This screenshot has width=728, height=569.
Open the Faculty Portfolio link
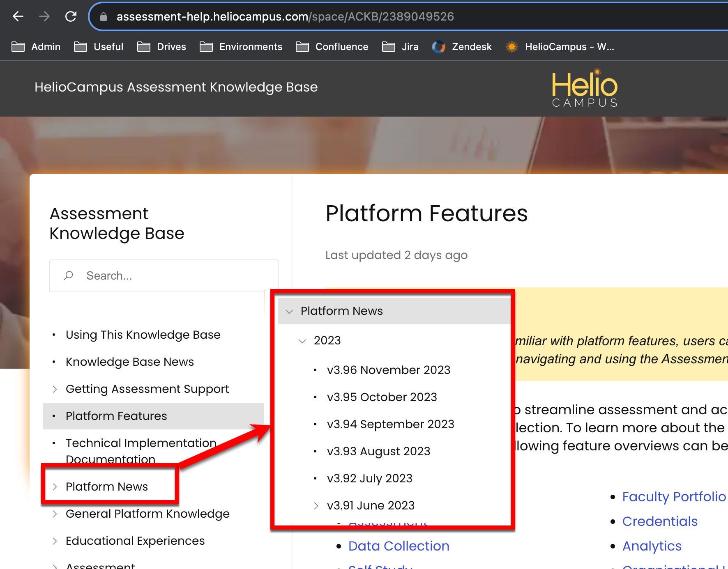tap(674, 496)
